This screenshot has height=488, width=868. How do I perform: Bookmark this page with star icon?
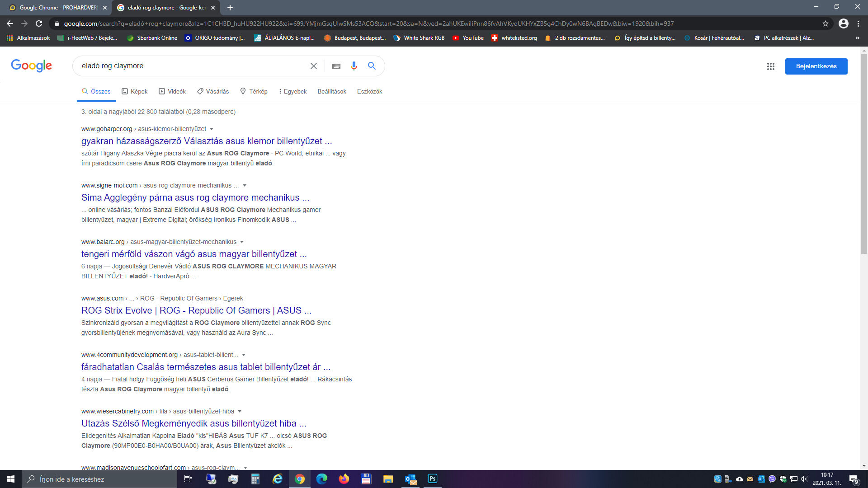(x=826, y=23)
